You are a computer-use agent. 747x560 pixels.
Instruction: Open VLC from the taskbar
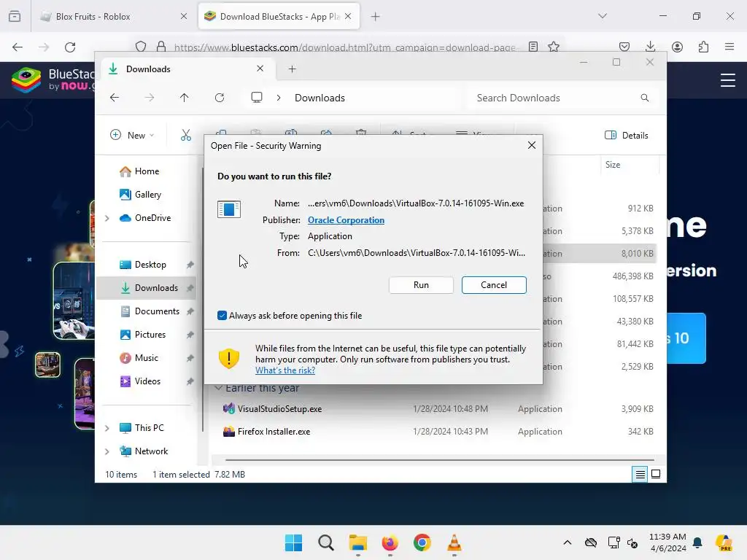click(454, 542)
